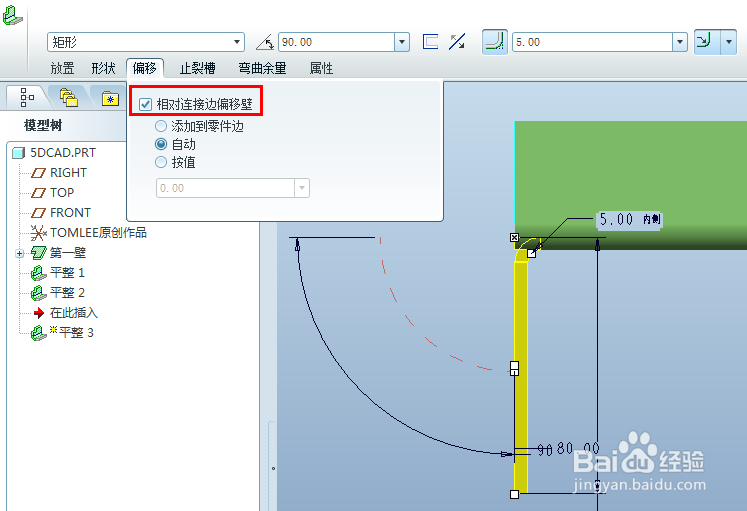Click the FRONT datum plane icon
The height and width of the screenshot is (511, 747).
(x=38, y=213)
